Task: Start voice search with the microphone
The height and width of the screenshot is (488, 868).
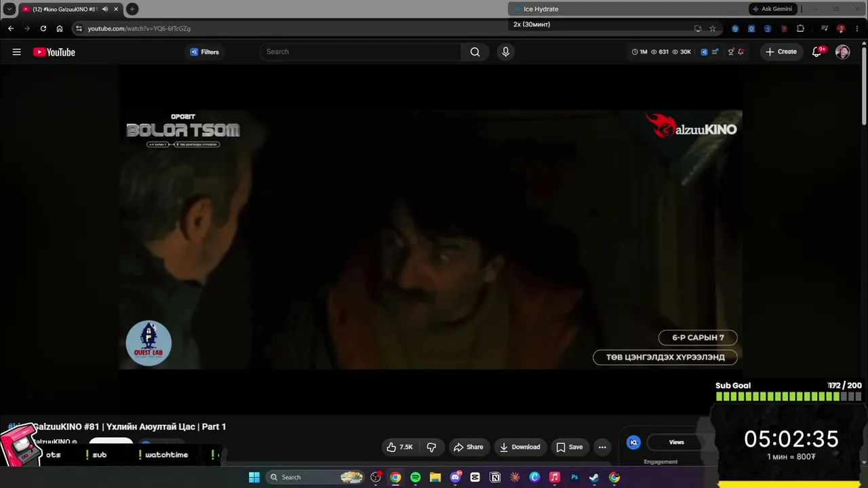Action: click(x=505, y=52)
